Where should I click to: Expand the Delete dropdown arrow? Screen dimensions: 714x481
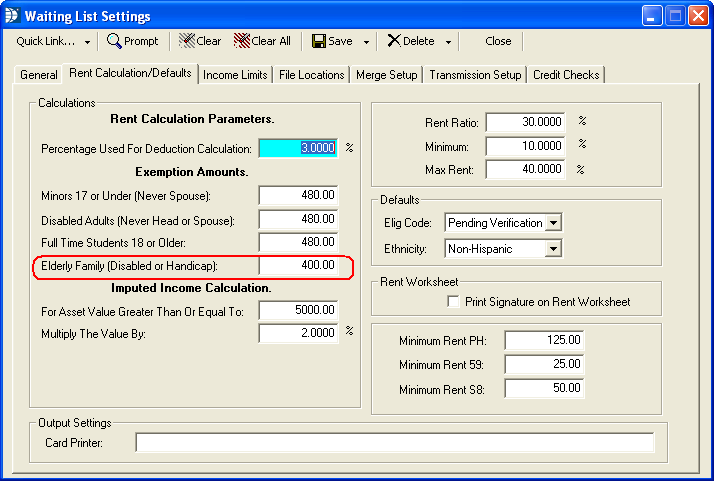coord(448,42)
